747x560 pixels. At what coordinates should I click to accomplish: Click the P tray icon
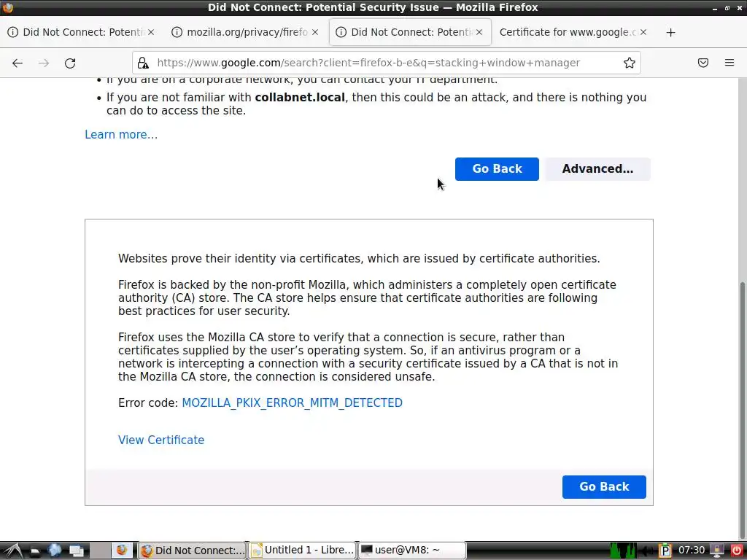pos(665,551)
